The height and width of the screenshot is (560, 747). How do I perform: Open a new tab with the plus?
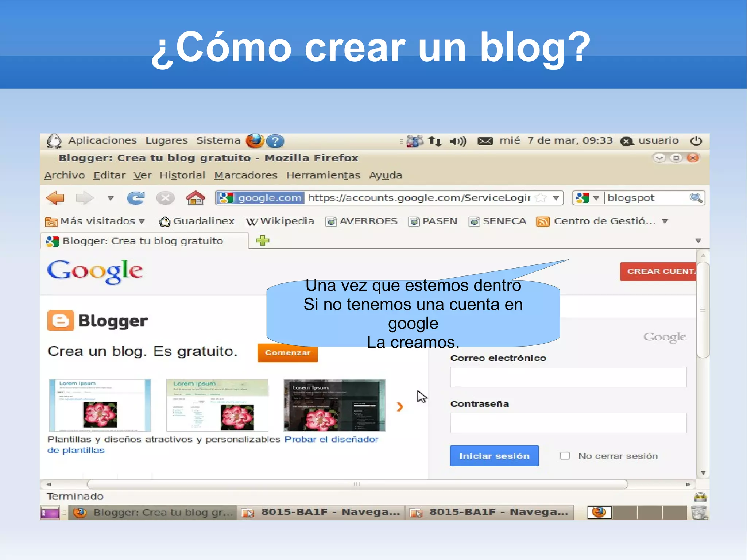click(x=262, y=240)
